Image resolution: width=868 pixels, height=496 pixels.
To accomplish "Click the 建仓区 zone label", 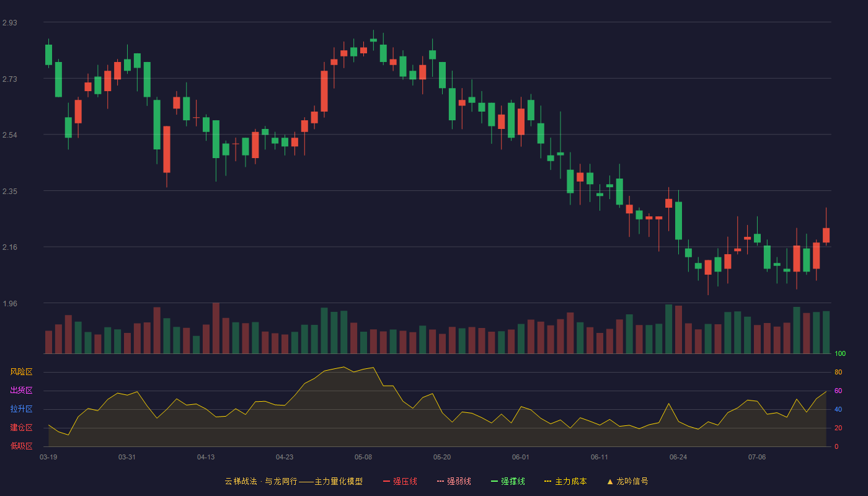I will click(x=21, y=428).
